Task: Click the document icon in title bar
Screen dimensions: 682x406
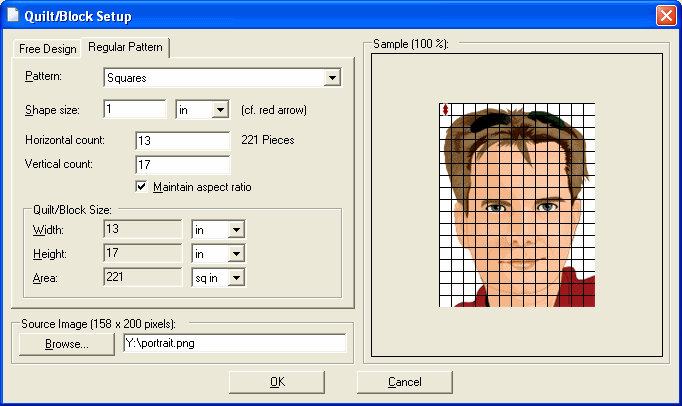Action: click(13, 15)
